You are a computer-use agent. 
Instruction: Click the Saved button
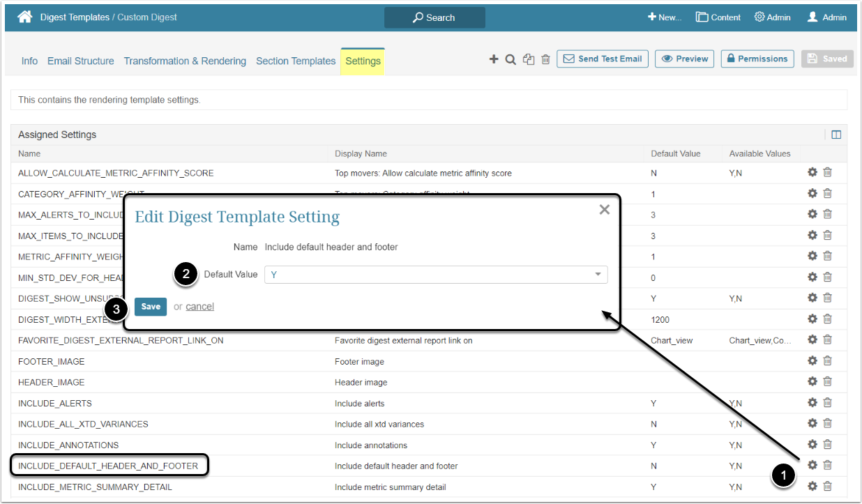pos(827,59)
